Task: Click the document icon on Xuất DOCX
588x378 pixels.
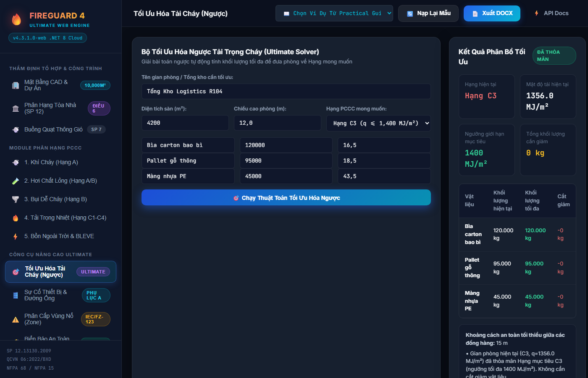Action: point(475,13)
